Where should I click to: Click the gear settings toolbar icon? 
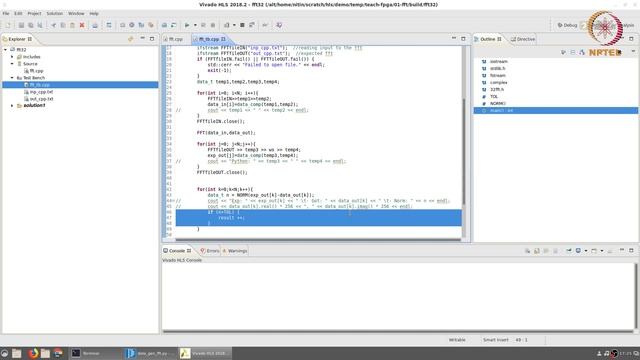pyautogui.click(x=132, y=25)
